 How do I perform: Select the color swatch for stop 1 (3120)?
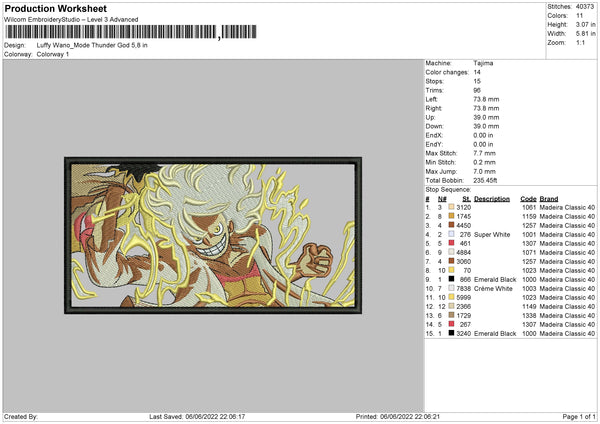coord(452,207)
